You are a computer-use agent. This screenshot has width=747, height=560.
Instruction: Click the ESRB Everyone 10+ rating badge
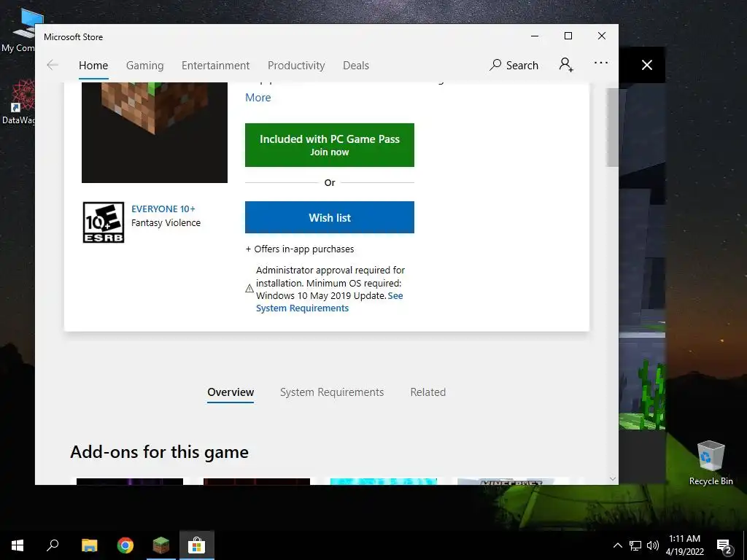tap(104, 222)
